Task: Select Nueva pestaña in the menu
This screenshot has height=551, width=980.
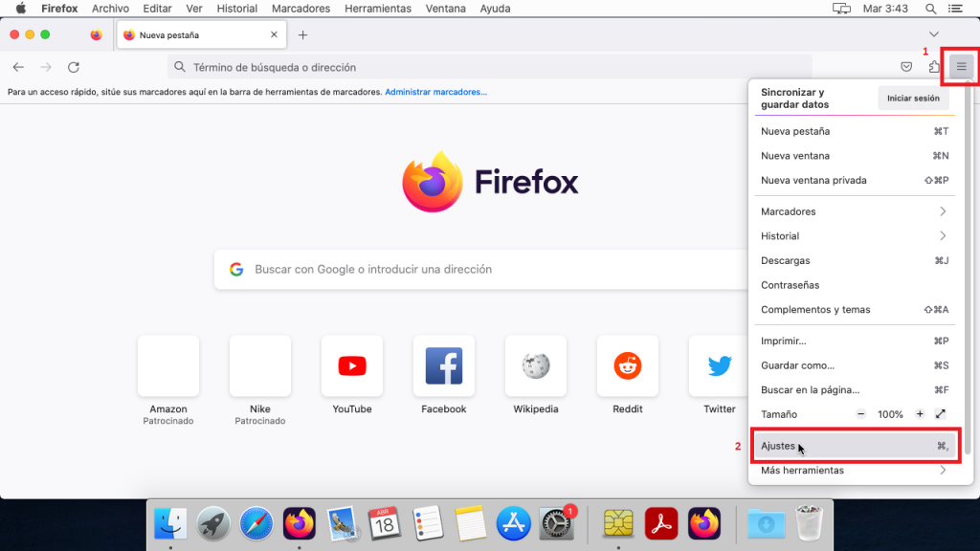Action: [855, 131]
